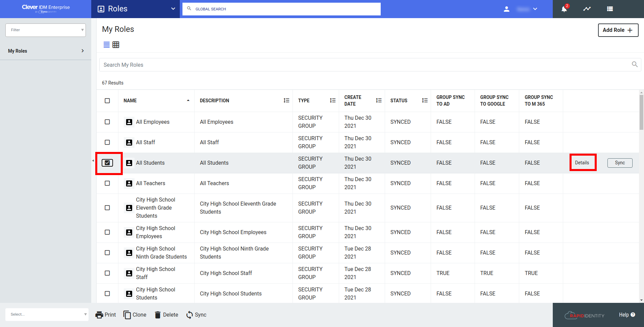Viewport: 644px width, 327px height.
Task: Focus the Search My Roles field
Action: pos(370,65)
